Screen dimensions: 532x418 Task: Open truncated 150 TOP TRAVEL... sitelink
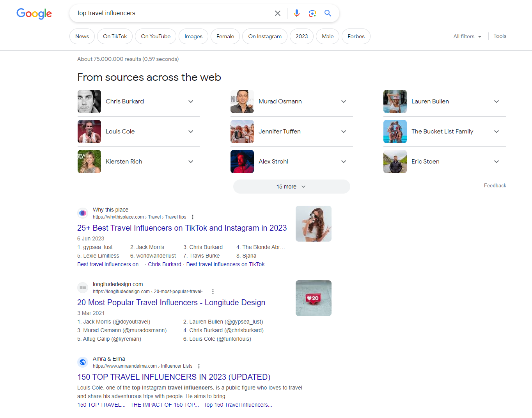pyautogui.click(x=101, y=405)
